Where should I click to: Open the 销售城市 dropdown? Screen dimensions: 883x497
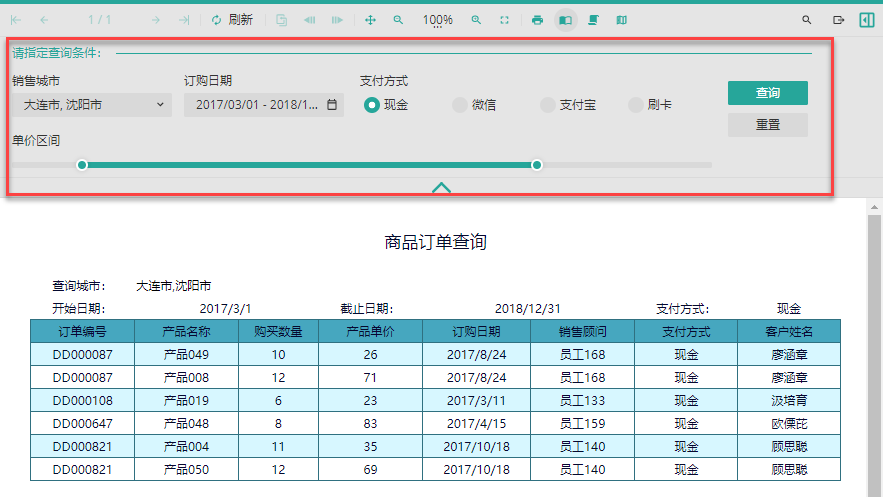(x=92, y=105)
